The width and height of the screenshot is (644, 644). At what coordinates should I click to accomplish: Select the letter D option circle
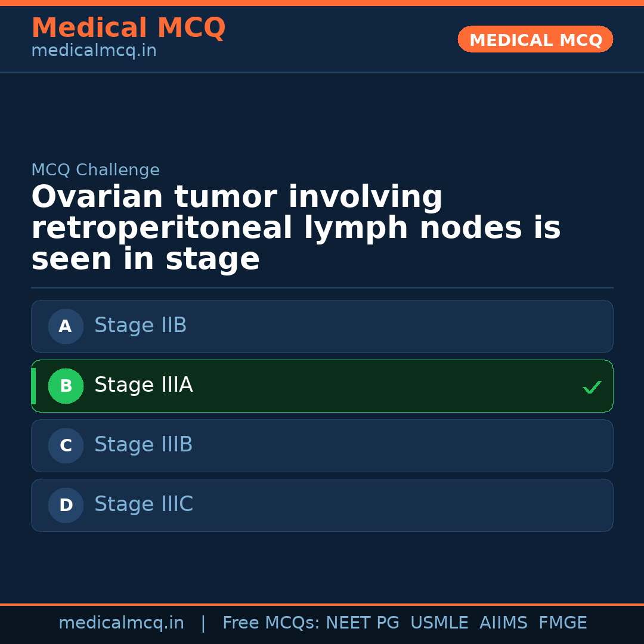pyautogui.click(x=66, y=505)
